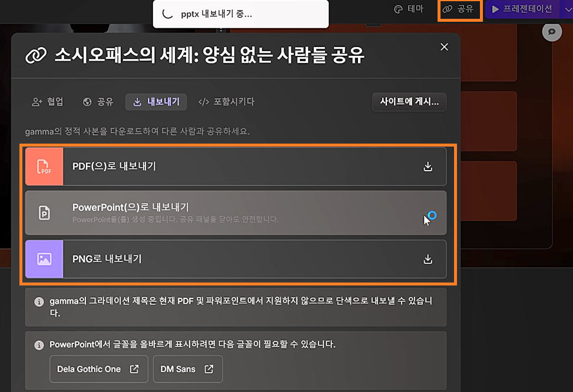Expand the presentation options dropdown arrow
573x392 pixels.
[568, 9]
